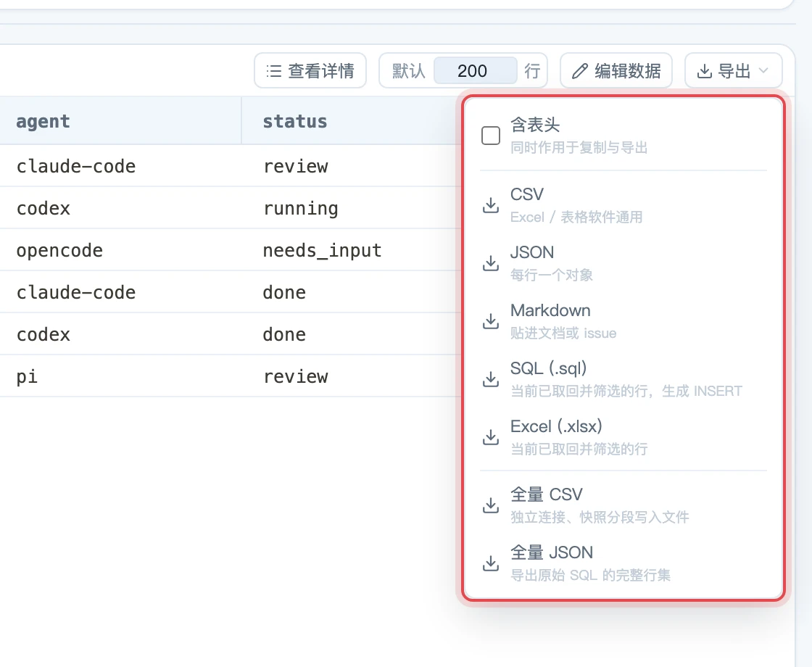Image resolution: width=812 pixels, height=667 pixels.
Task: Click the 当前已取回并筛选的行，生成 INSERT description
Action: (626, 391)
